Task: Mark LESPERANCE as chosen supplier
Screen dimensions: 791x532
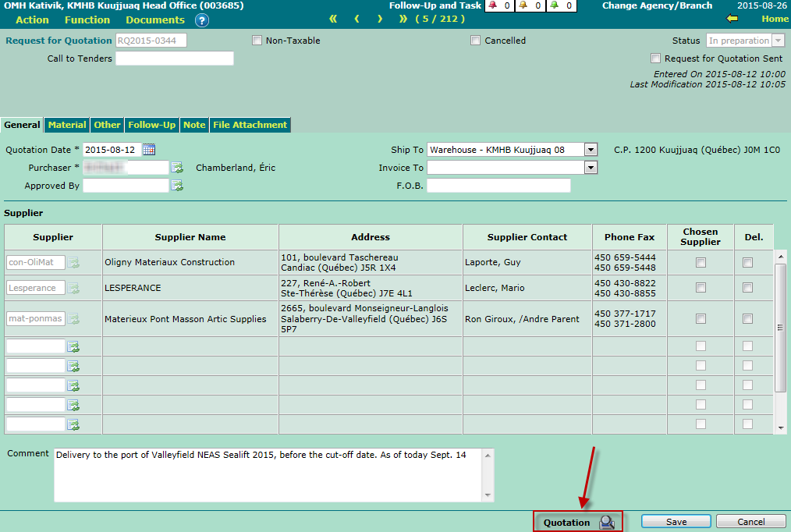Action: [x=701, y=287]
